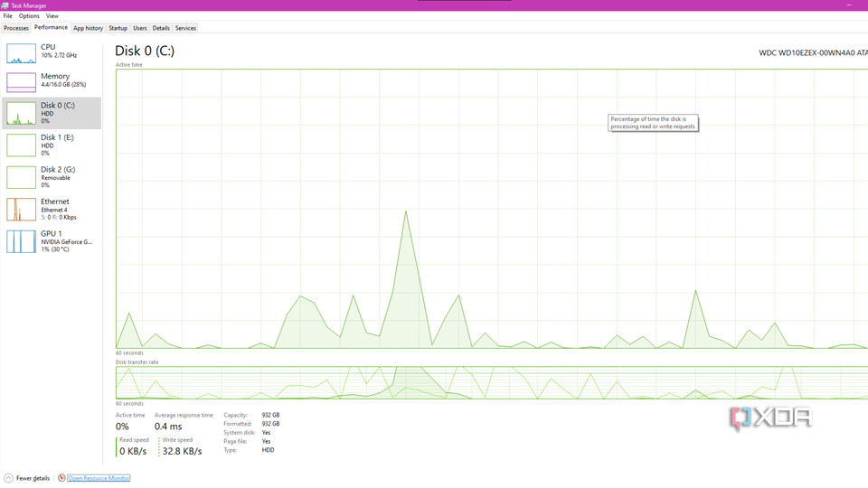
Task: Click the Average response time label
Action: click(184, 415)
